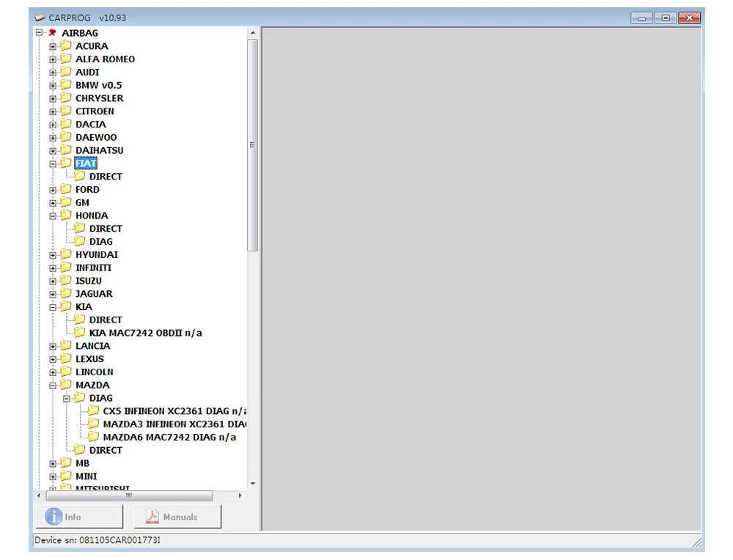Expand the FORD tree node
The height and width of the screenshot is (560, 733).
pos(53,190)
